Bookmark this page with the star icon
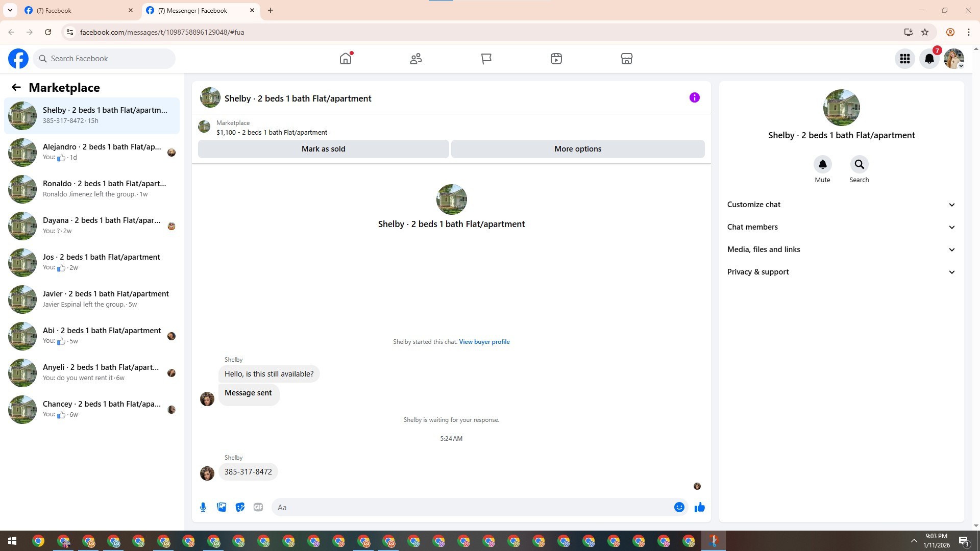980x551 pixels. 925,32
